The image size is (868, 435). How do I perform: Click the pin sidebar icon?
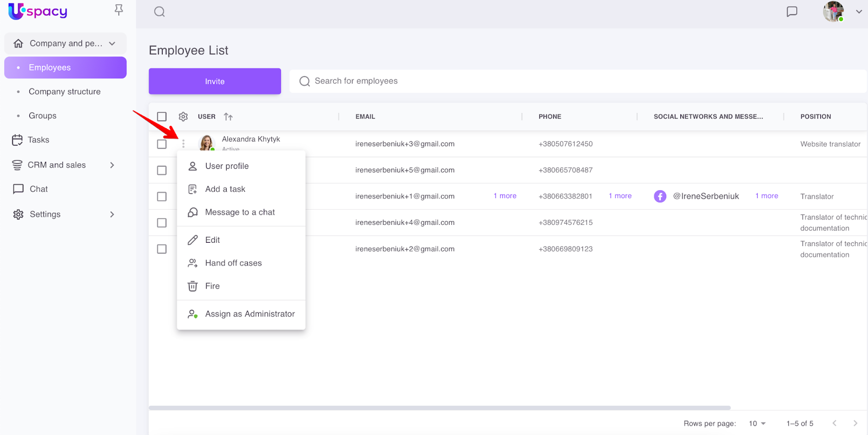click(x=119, y=10)
